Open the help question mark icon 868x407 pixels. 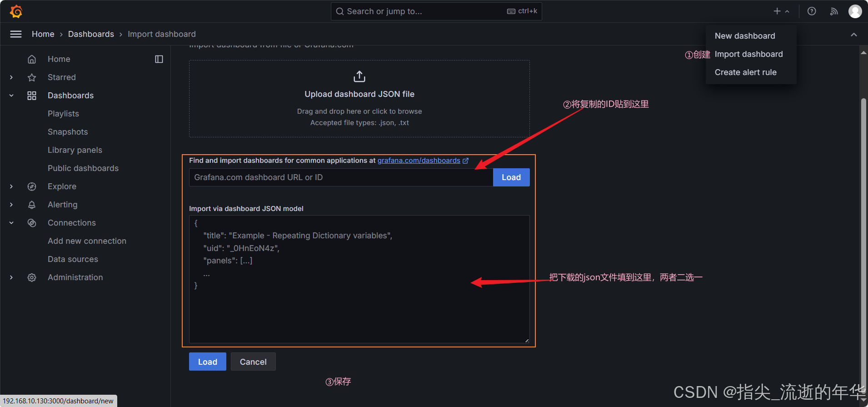812,11
